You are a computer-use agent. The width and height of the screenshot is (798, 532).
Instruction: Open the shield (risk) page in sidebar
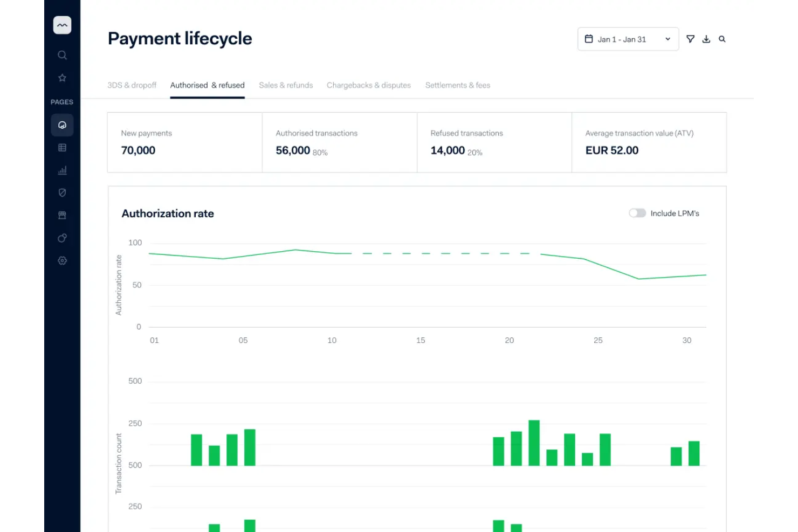pyautogui.click(x=62, y=192)
